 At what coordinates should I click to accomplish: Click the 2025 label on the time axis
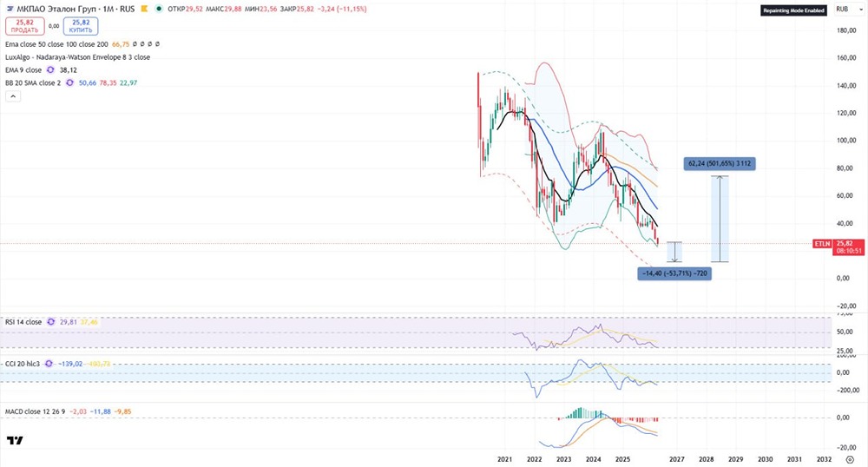(x=622, y=459)
